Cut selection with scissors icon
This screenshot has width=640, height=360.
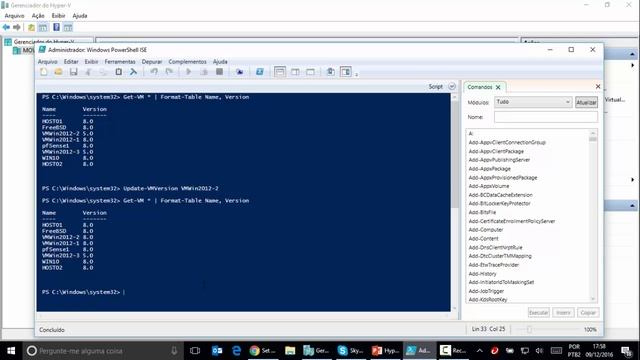tap(88, 72)
